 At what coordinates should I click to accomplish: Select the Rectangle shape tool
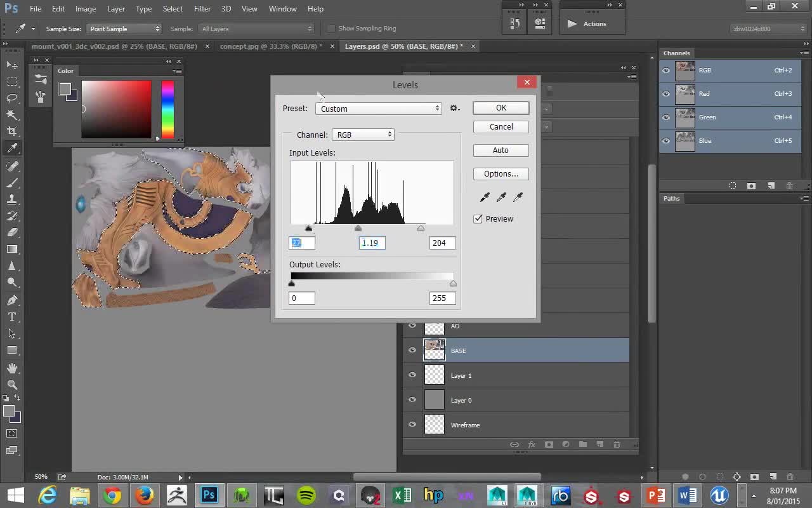click(12, 350)
